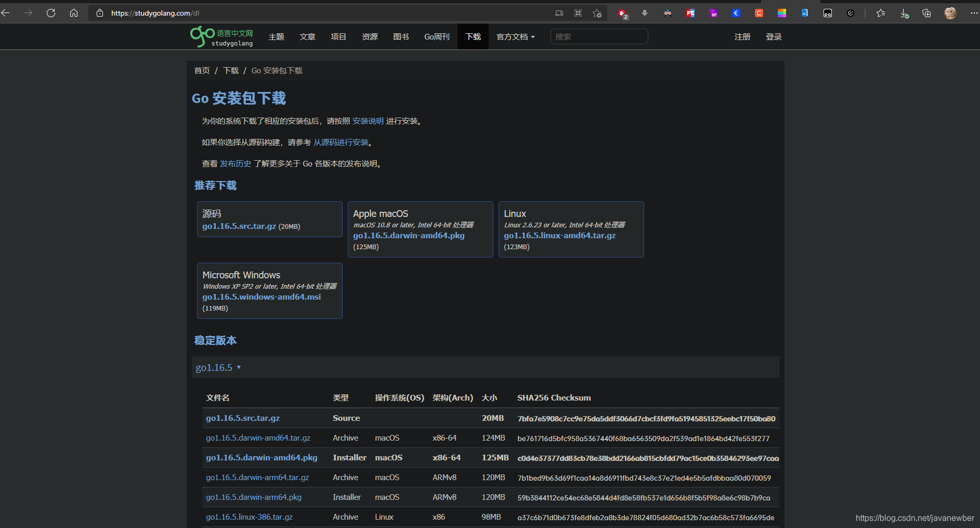Select the 下载 nav tab
This screenshot has width=980, height=528.
473,37
